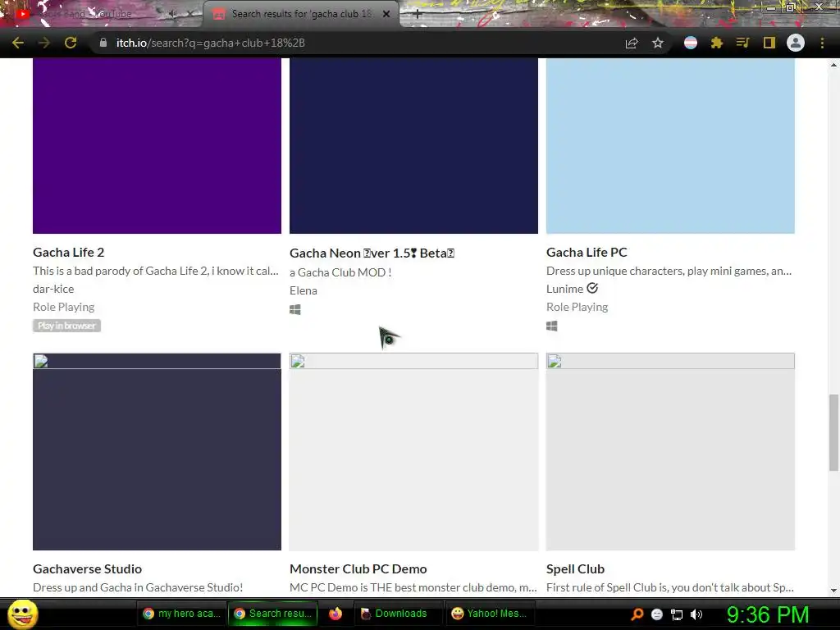Mute the YouTube tab audio icon

[x=172, y=14]
